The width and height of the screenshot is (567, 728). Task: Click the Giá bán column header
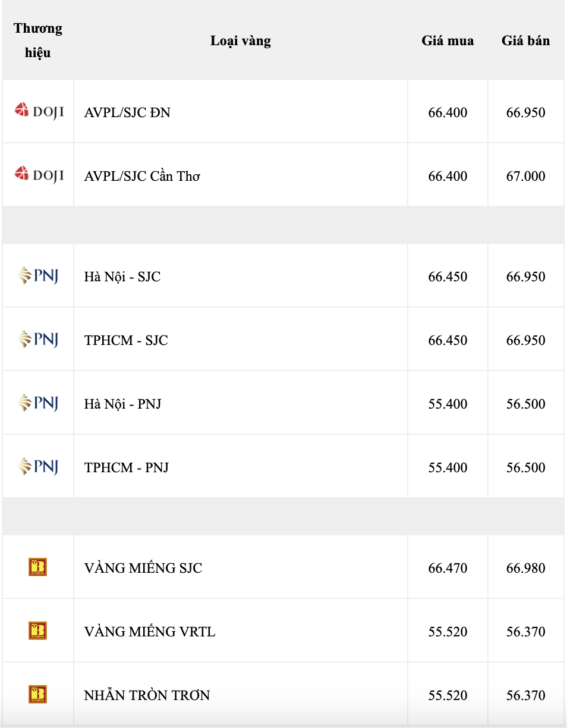[x=525, y=40]
